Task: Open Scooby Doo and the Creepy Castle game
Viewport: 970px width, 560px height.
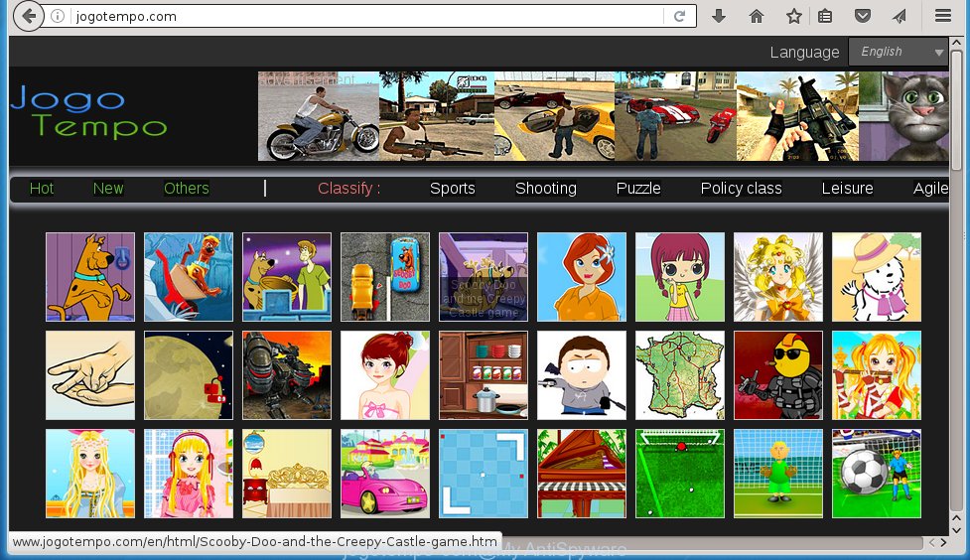Action: point(484,277)
